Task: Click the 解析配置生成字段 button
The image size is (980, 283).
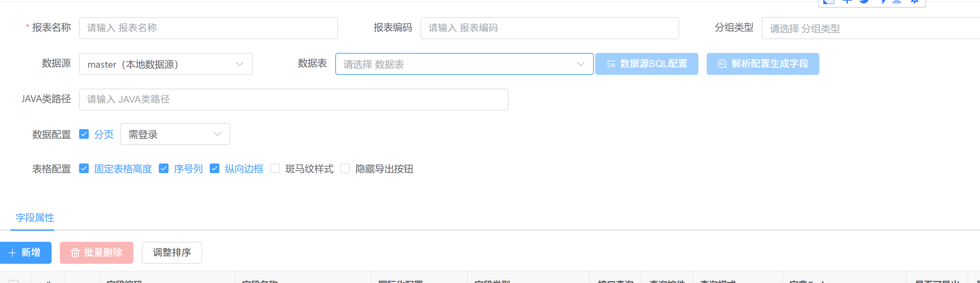Action: tap(762, 64)
